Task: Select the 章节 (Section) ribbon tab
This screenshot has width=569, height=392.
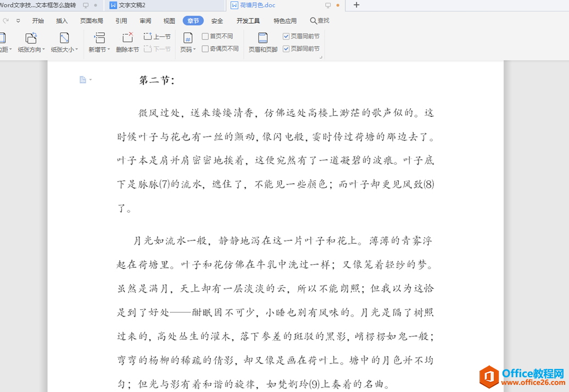Action: point(193,21)
